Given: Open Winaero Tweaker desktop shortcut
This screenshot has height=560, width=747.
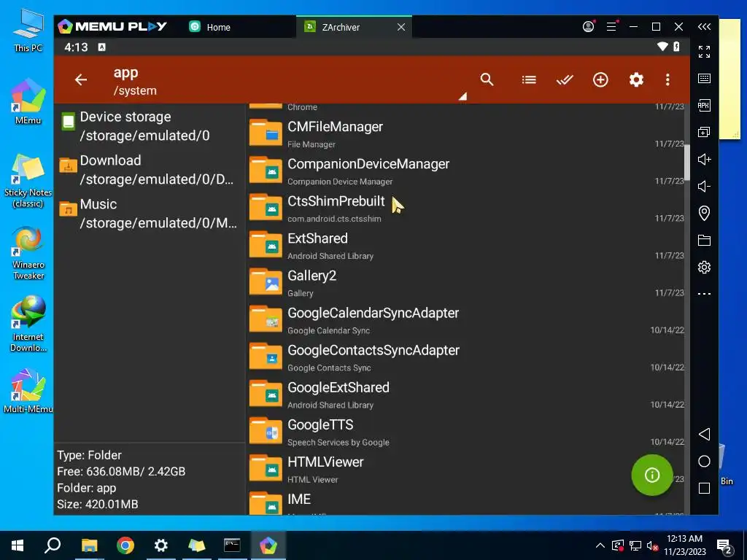Looking at the screenshot, I should (x=28, y=253).
